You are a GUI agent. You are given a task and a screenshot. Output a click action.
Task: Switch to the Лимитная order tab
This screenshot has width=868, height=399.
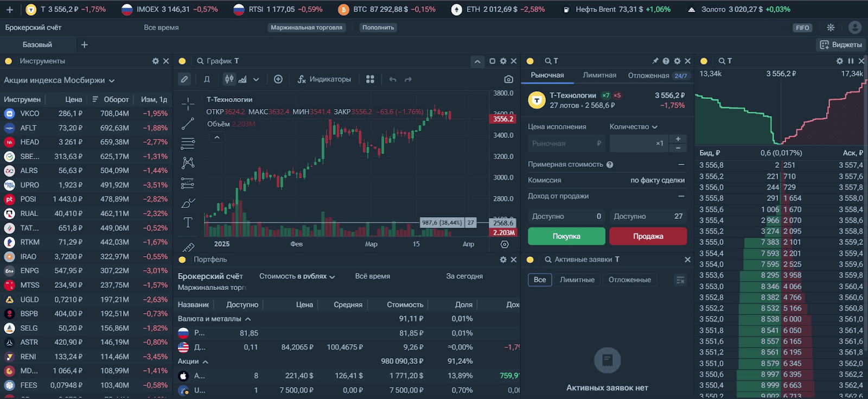pyautogui.click(x=599, y=75)
